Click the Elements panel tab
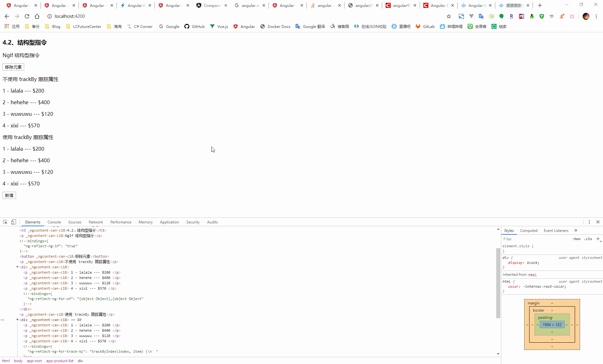Screen dimensions: 603x364 32,222
